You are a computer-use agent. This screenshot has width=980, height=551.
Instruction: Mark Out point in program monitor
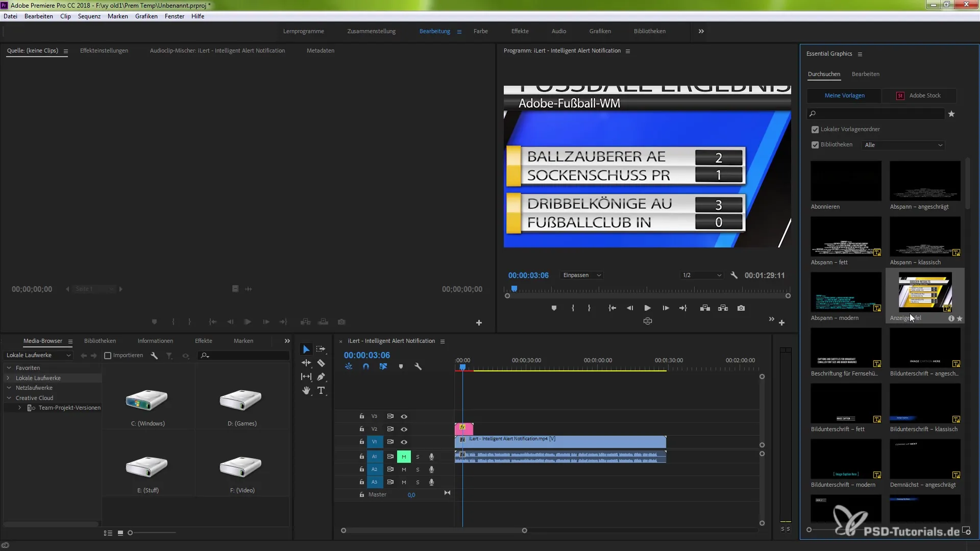click(589, 308)
